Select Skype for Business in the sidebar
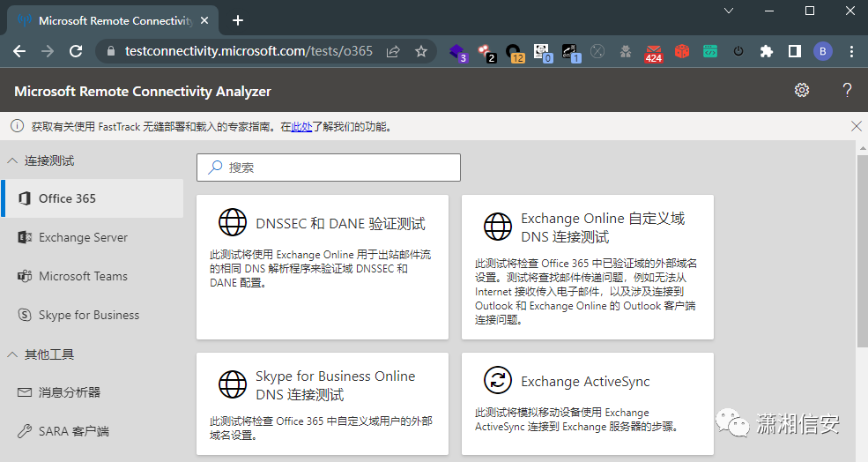The image size is (868, 462). (x=92, y=315)
